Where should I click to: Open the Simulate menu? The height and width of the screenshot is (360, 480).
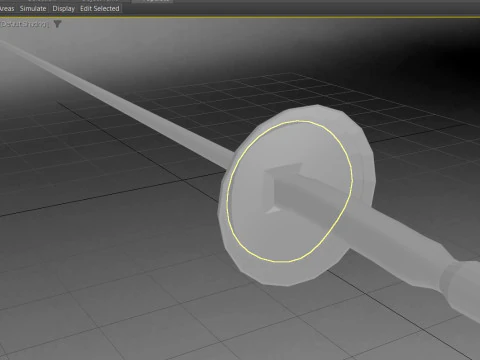click(33, 9)
